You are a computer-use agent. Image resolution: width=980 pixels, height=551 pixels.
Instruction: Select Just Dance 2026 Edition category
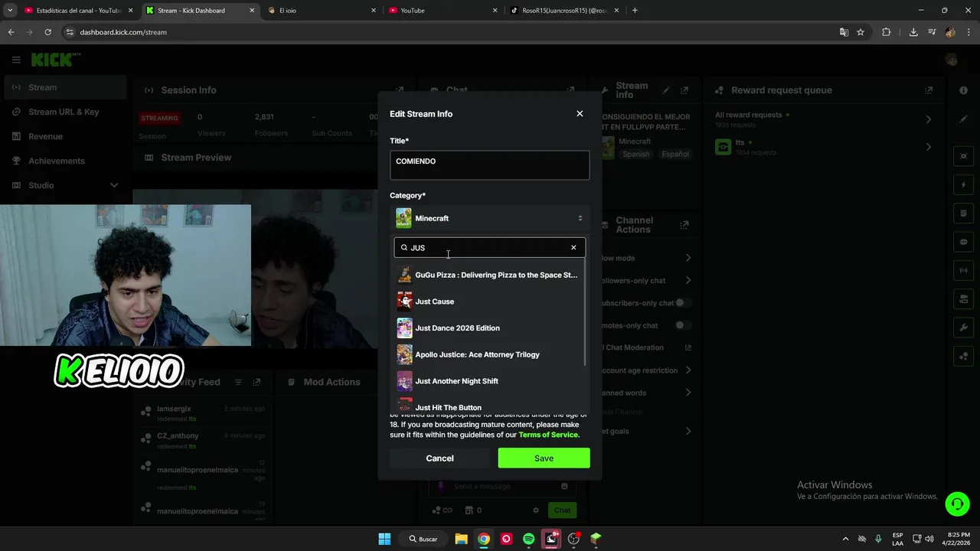pyautogui.click(x=489, y=328)
